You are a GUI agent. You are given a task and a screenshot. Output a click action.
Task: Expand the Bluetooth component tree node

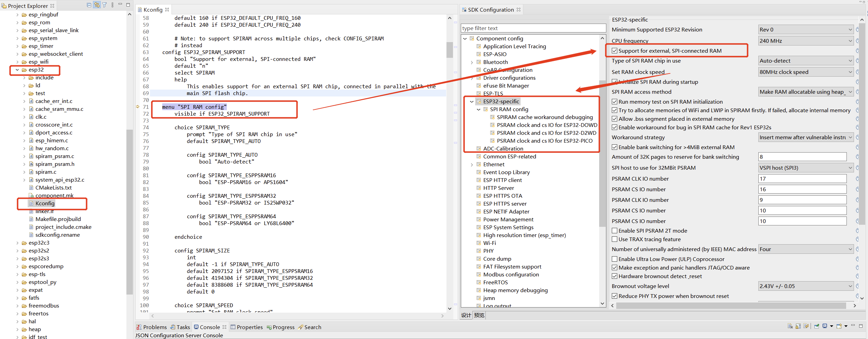click(x=472, y=62)
